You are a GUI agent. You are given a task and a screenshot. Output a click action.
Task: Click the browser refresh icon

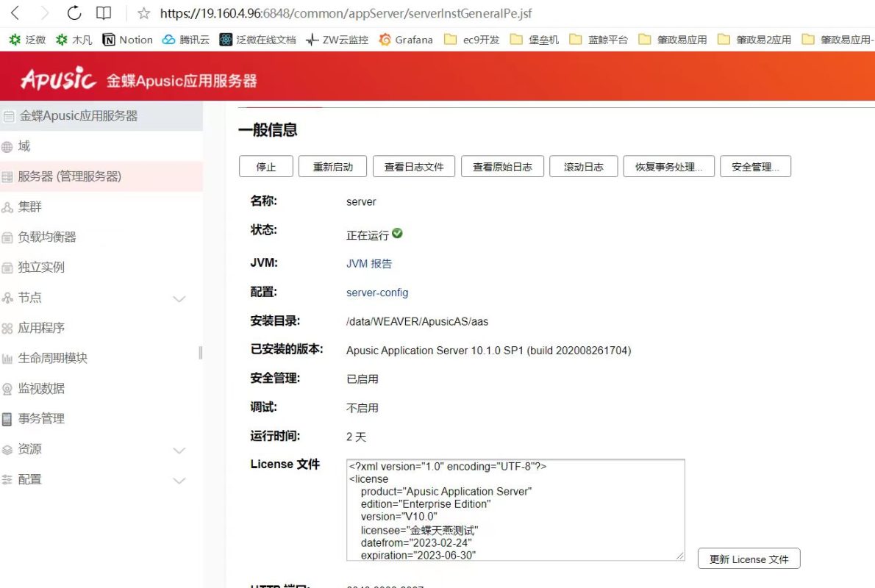[74, 13]
